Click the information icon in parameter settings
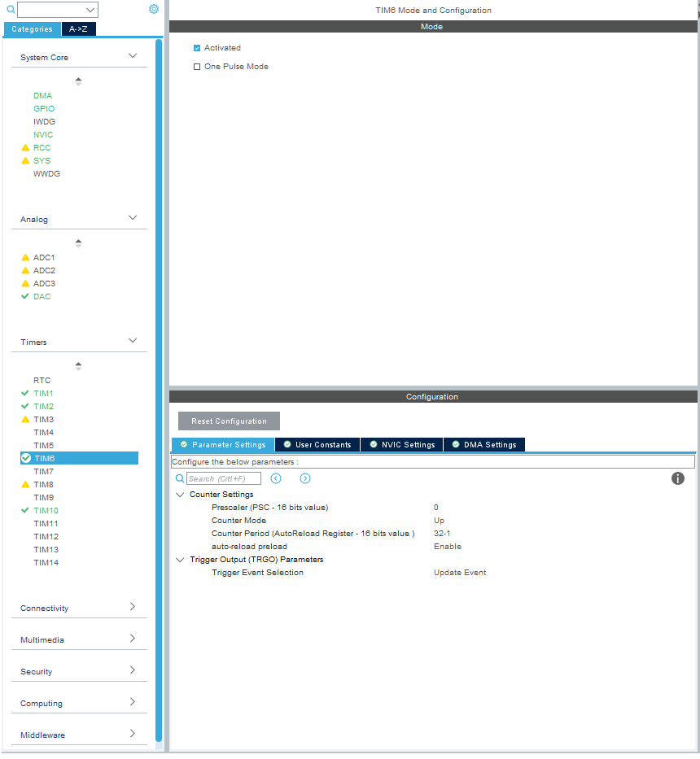This screenshot has width=700, height=759. click(678, 478)
